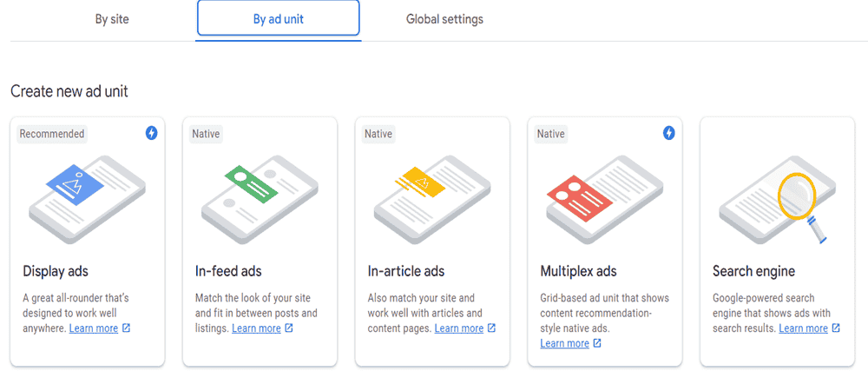Switch to the By site tab
The height and width of the screenshot is (391, 868).
pyautogui.click(x=112, y=19)
